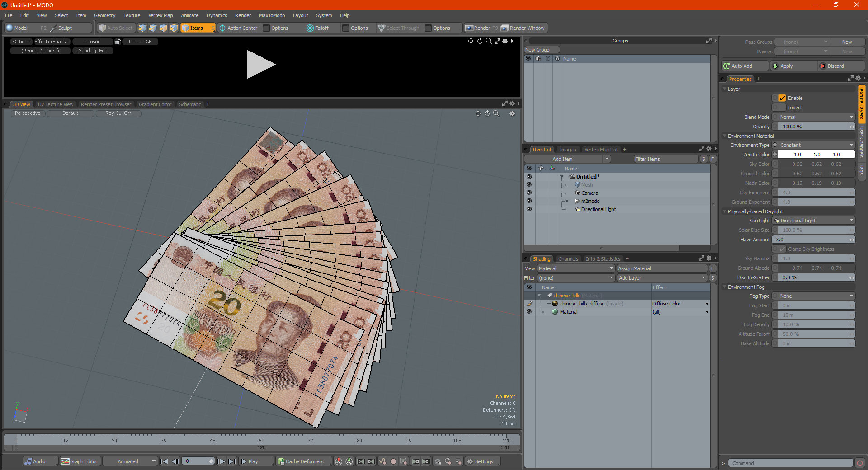Switch to Channels tab in Shading panel
868x470 pixels.
[568, 259]
